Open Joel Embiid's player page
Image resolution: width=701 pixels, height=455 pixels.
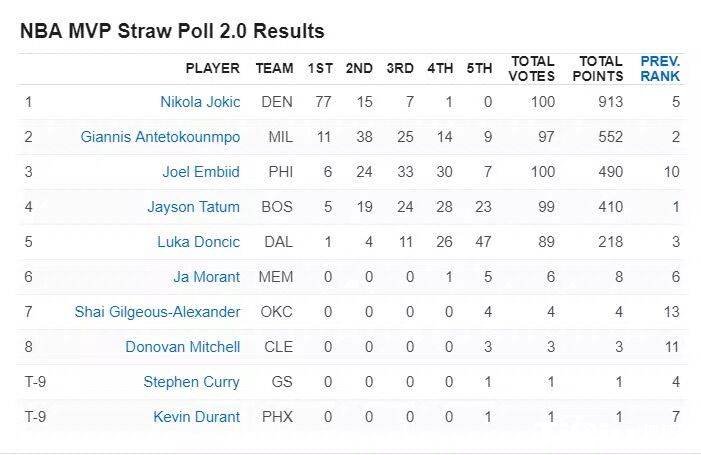[x=201, y=172]
